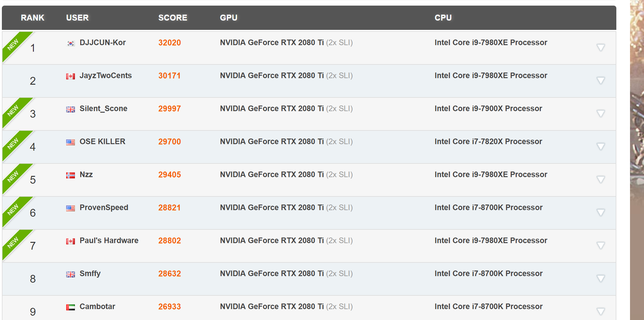Open score 29997 result
The width and height of the screenshot is (644, 320).
tap(170, 109)
